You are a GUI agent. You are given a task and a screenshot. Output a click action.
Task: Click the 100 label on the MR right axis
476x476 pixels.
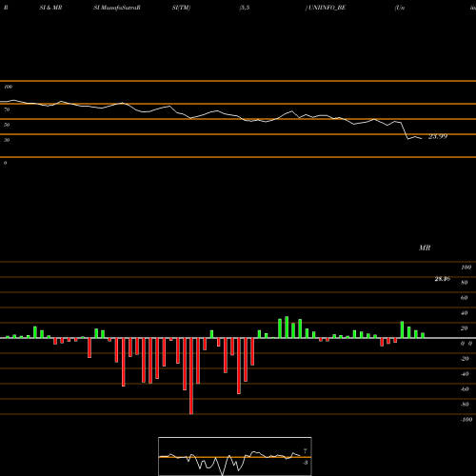pyautogui.click(x=466, y=268)
